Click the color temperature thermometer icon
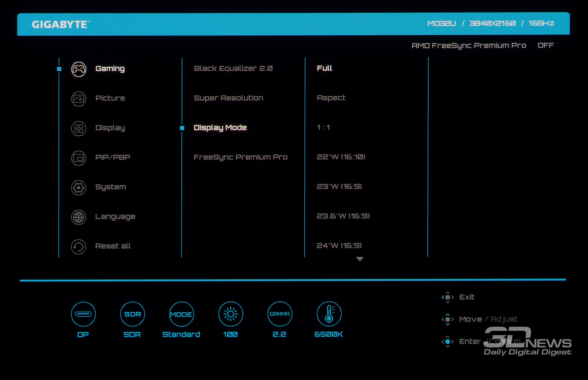Screen dimensions: 588x380 (x=329, y=314)
